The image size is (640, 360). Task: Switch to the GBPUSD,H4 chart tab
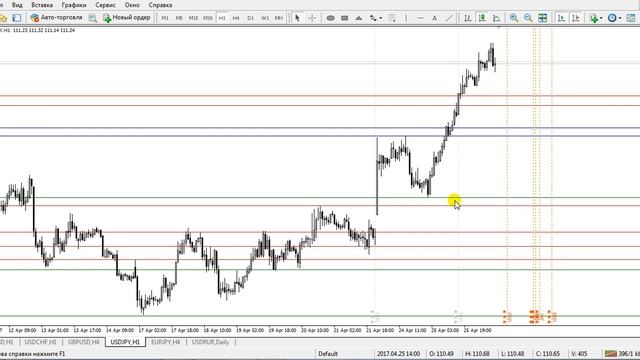pyautogui.click(x=83, y=342)
